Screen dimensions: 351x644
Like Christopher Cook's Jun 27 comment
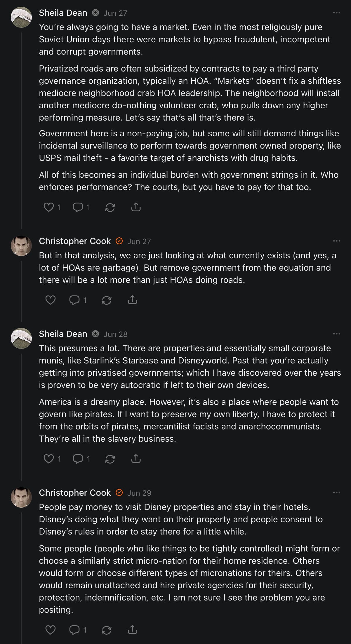(x=51, y=300)
